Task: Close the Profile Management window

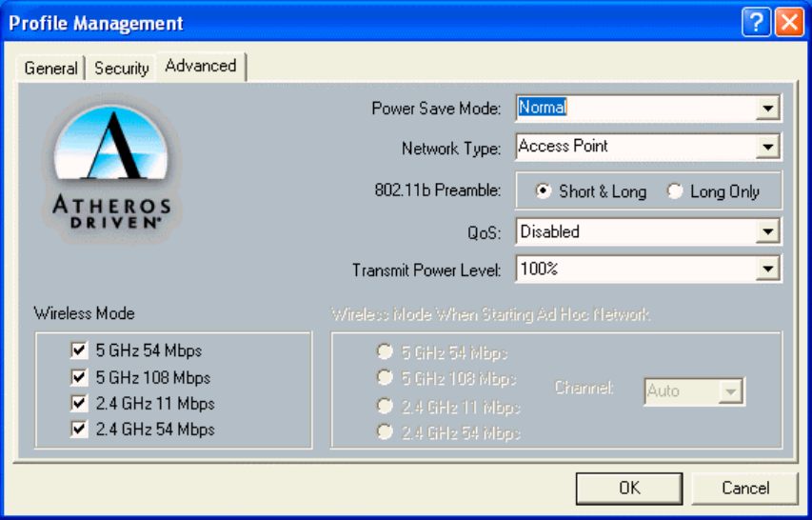Action: pos(789,23)
